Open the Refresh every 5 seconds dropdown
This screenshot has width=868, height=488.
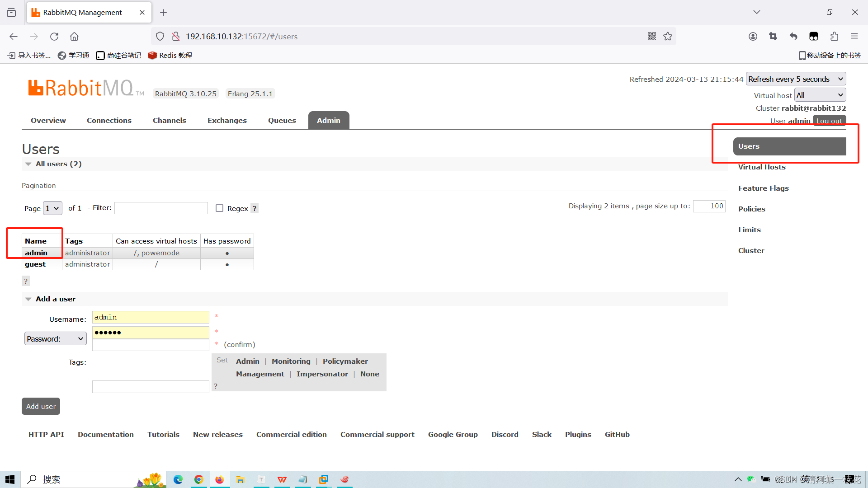pos(795,79)
